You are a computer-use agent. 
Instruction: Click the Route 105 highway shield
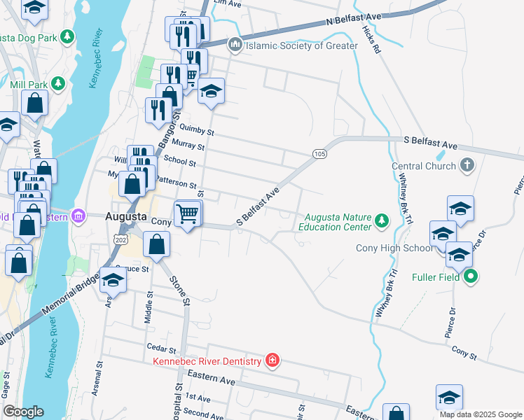tap(320, 154)
